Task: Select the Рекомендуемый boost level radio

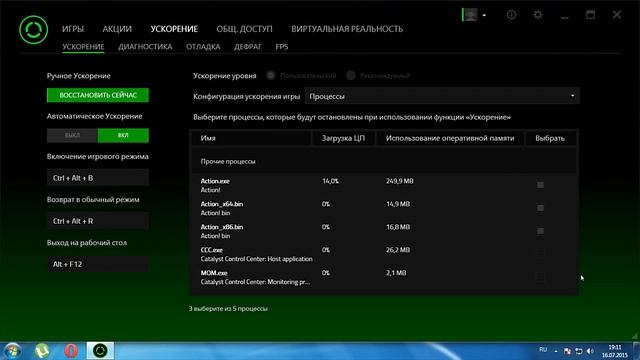Action: click(351, 76)
